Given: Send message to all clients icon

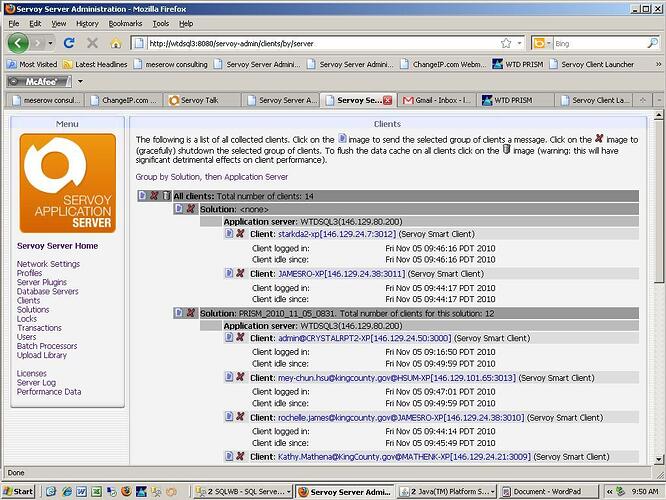Looking at the screenshot, I should tap(142, 195).
